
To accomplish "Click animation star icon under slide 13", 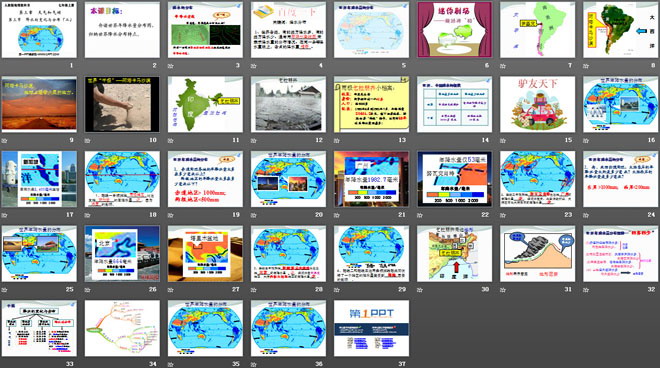I will tap(337, 140).
